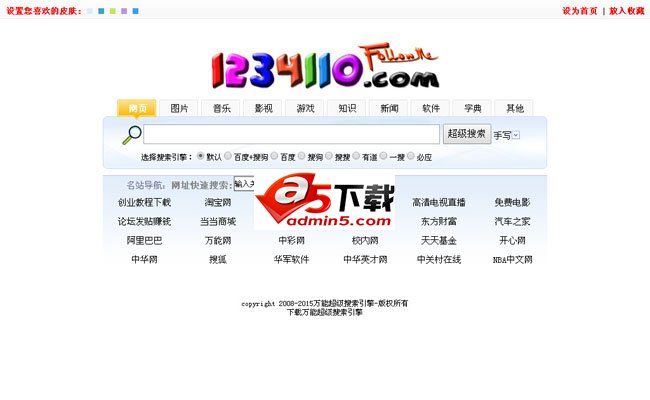
Task: Open the NBA中文网 link
Action: (512, 260)
